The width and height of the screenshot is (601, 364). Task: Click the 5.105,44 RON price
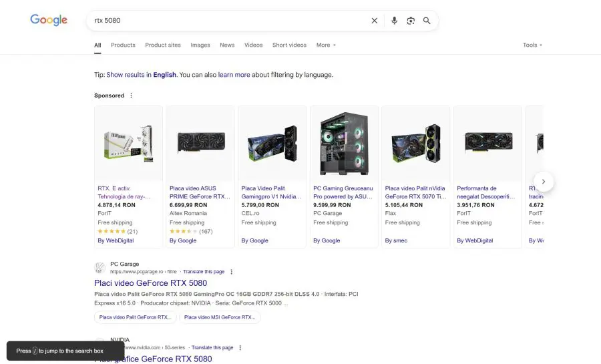[x=404, y=205]
